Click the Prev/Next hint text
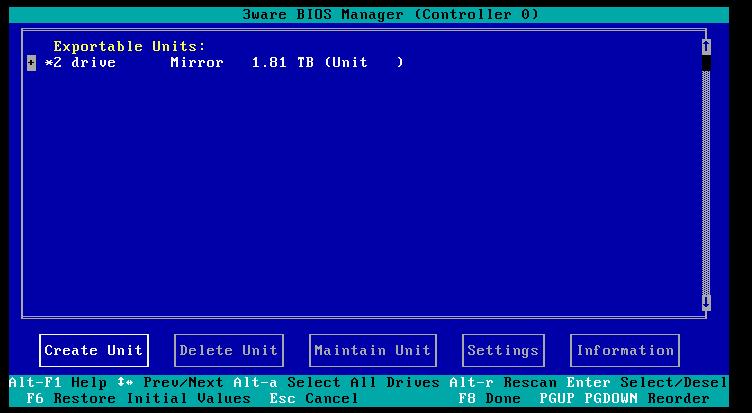The height and width of the screenshot is (413, 752). pyautogui.click(x=184, y=382)
